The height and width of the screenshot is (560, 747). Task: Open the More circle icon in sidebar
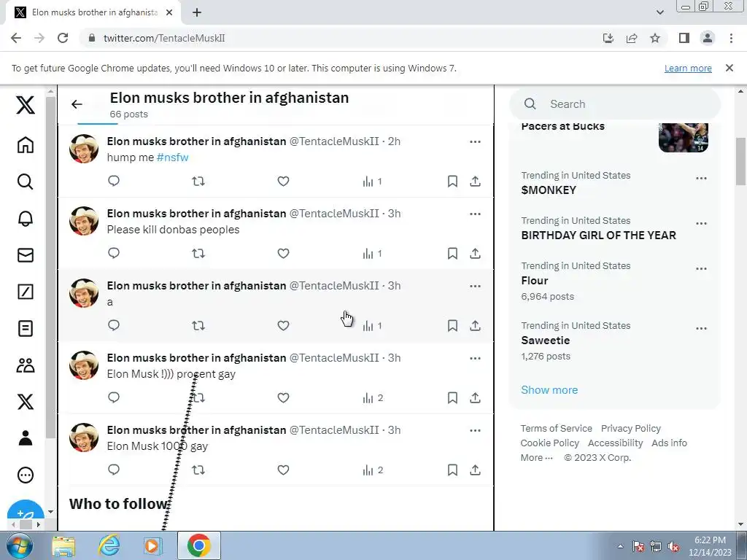pyautogui.click(x=26, y=475)
